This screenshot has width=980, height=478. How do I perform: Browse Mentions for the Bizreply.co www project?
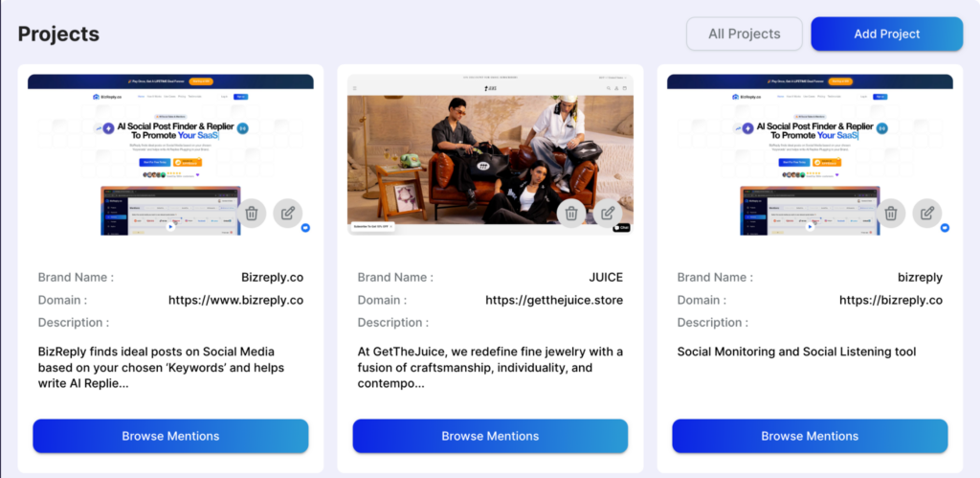click(170, 436)
